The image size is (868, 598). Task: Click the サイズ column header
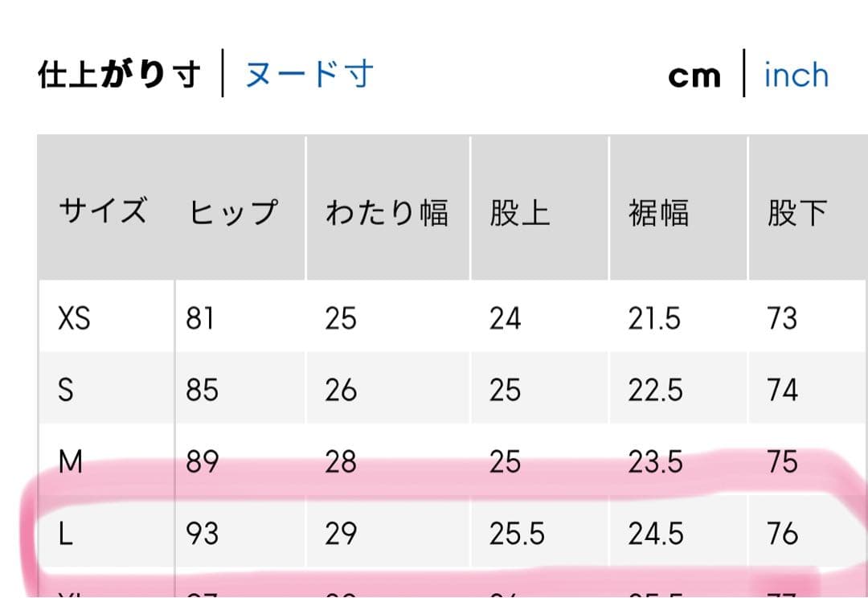pos(102,212)
